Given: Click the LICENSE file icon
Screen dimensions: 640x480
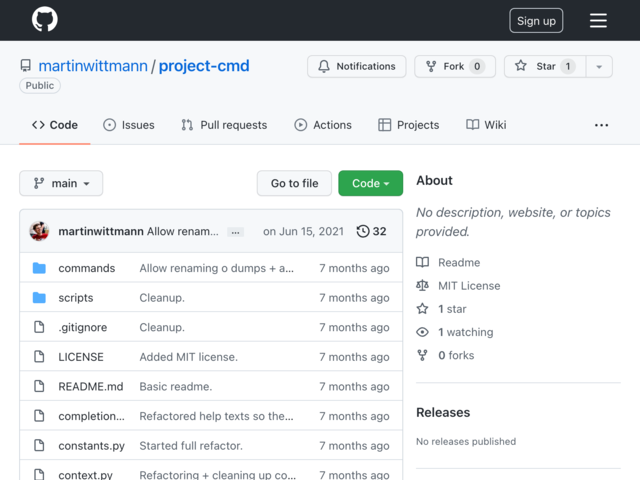Looking at the screenshot, I should (39, 356).
